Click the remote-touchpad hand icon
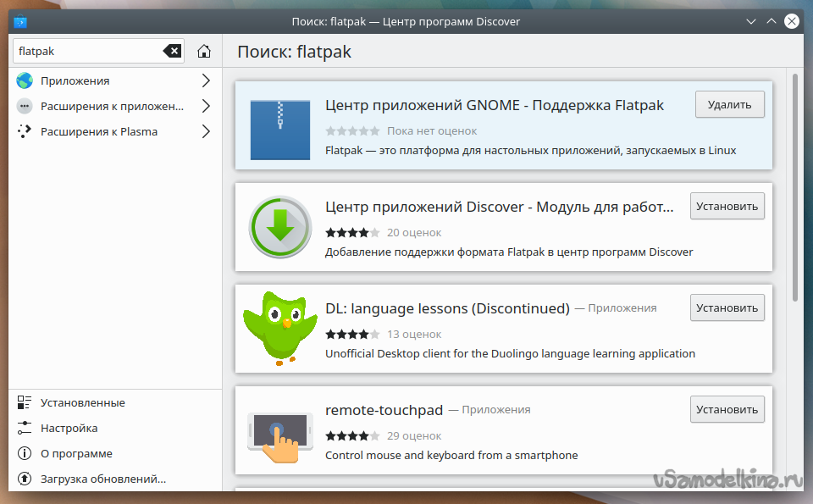 point(280,436)
